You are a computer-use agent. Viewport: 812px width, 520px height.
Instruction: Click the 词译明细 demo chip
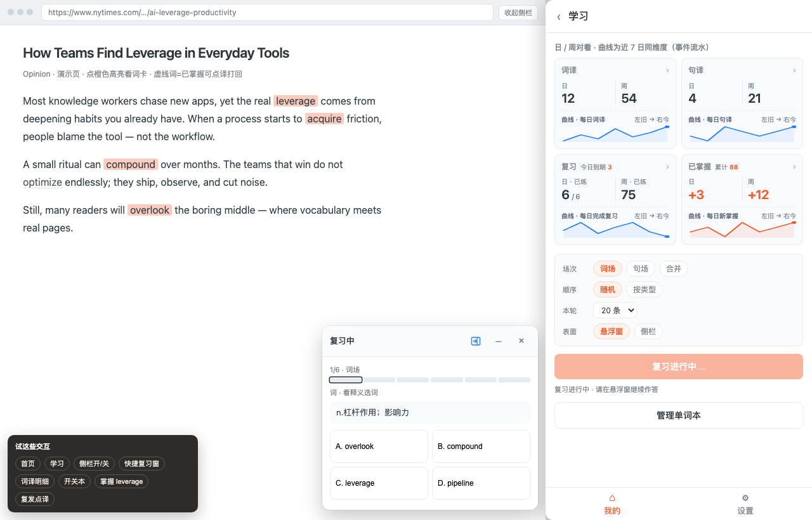click(x=35, y=481)
